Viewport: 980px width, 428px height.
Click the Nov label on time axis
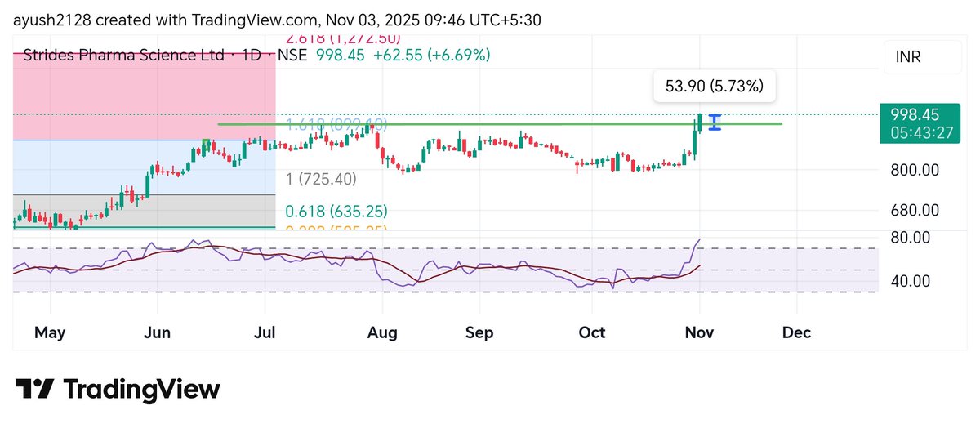(x=700, y=332)
